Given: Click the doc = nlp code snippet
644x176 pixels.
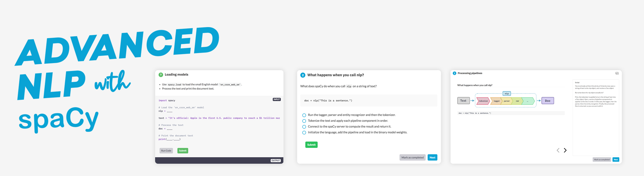Looking at the screenshot, I should (x=328, y=101).
